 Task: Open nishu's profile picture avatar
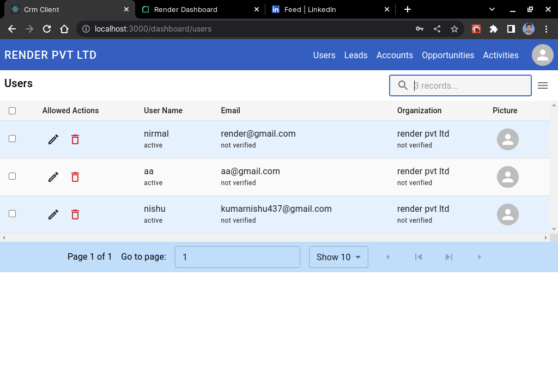coord(507,215)
